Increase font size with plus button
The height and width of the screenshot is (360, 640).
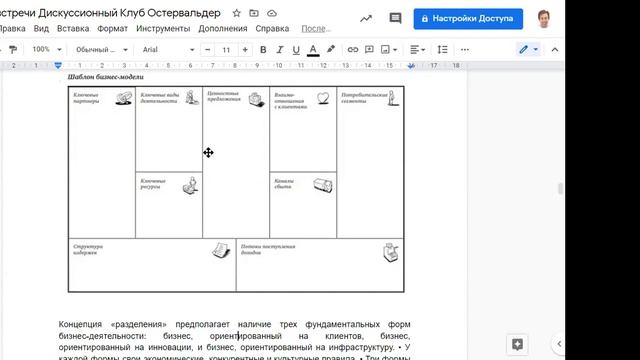pyautogui.click(x=245, y=50)
